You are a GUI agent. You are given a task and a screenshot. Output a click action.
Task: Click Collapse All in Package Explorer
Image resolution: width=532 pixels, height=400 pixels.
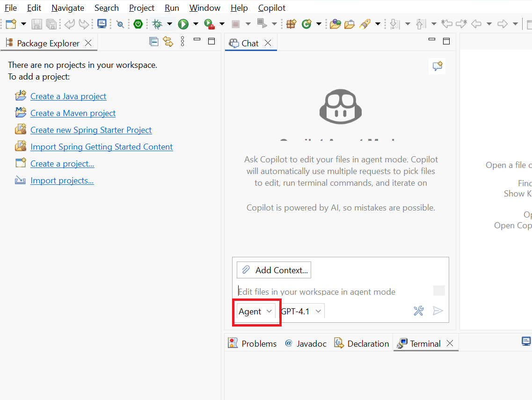153,42
